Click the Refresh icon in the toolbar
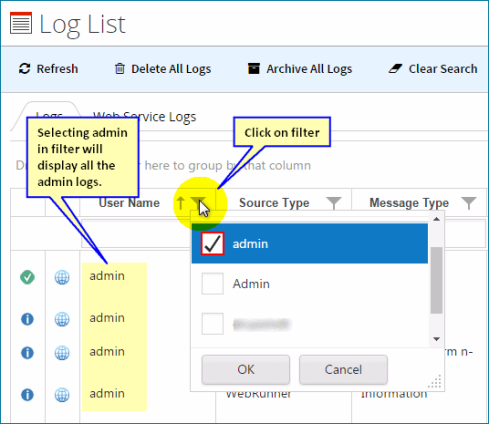Screen dimensions: 489x424 coord(25,69)
